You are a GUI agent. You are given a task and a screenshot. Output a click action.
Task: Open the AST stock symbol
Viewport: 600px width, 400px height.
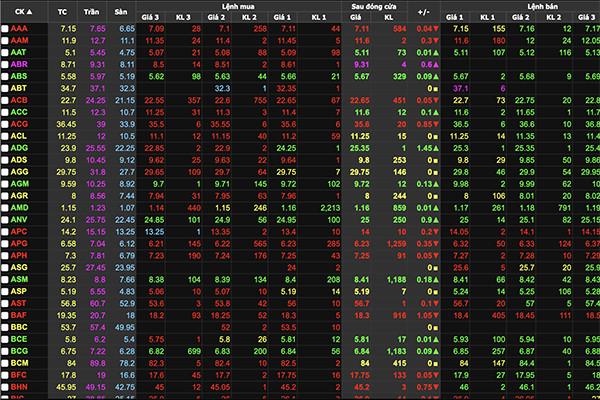[x=18, y=304]
